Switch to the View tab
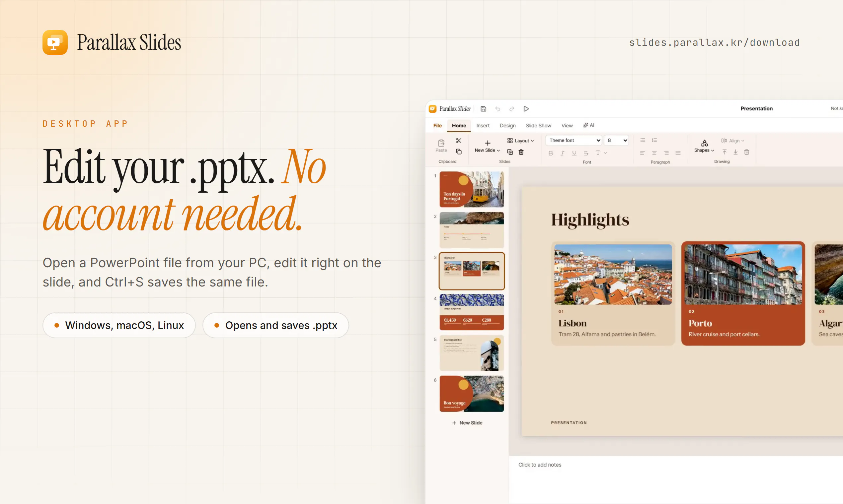The image size is (843, 504). [x=567, y=126]
